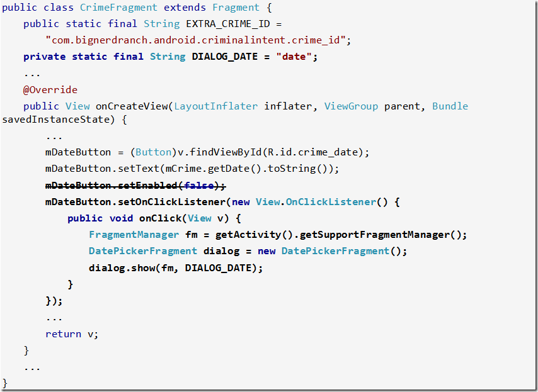Click mDateButton.setText line

pyautogui.click(x=192, y=169)
